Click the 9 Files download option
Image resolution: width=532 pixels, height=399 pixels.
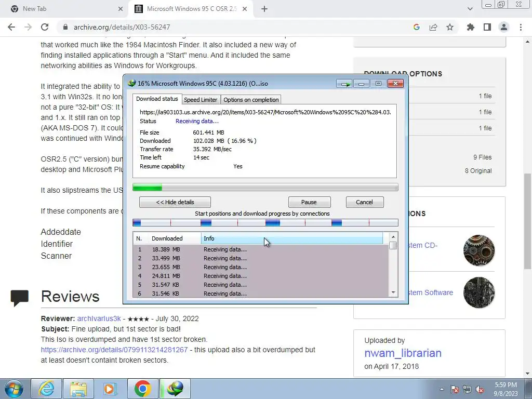[483, 157]
